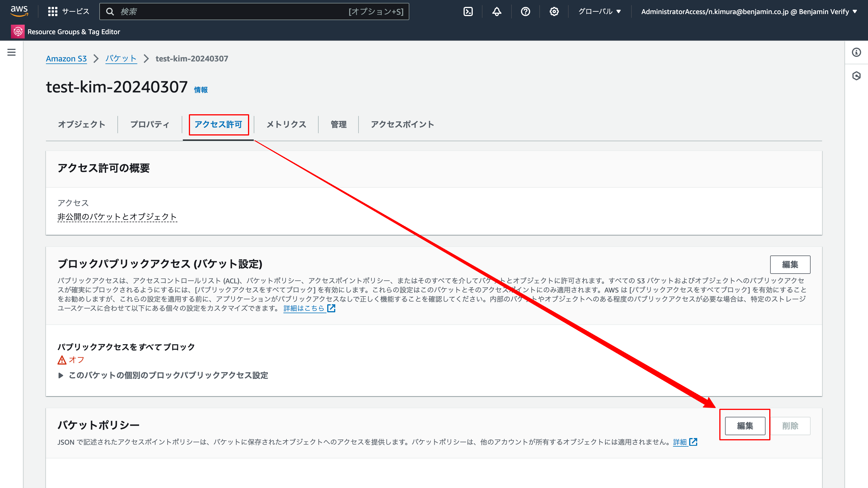Screen dimensions: 868x488
Task: Switch to the アクセスポイント tab
Action: (x=402, y=124)
